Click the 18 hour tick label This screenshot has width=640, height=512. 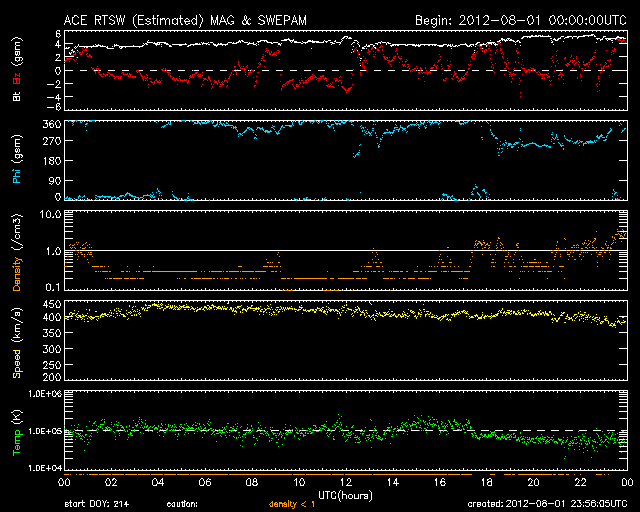coord(486,482)
